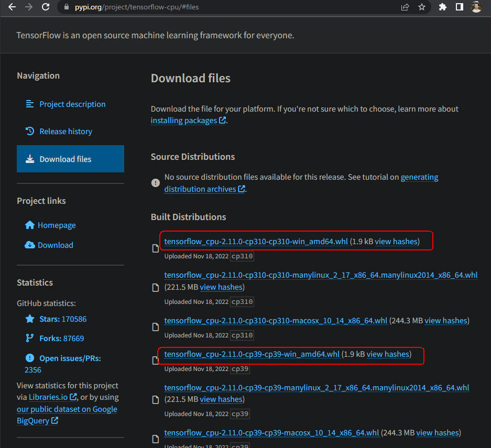Reload the page with refresh icon

point(46,7)
